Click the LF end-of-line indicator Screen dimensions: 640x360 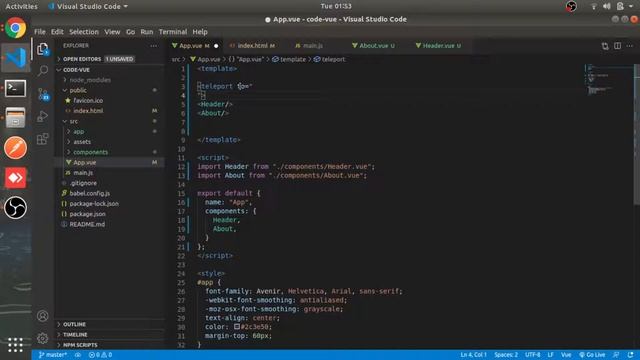click(x=550, y=355)
